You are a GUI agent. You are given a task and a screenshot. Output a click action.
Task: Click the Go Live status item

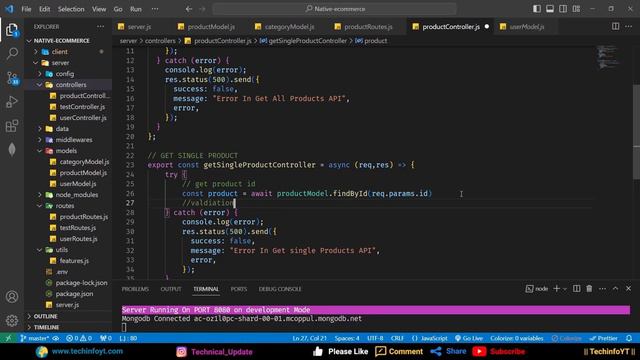(x=469, y=338)
